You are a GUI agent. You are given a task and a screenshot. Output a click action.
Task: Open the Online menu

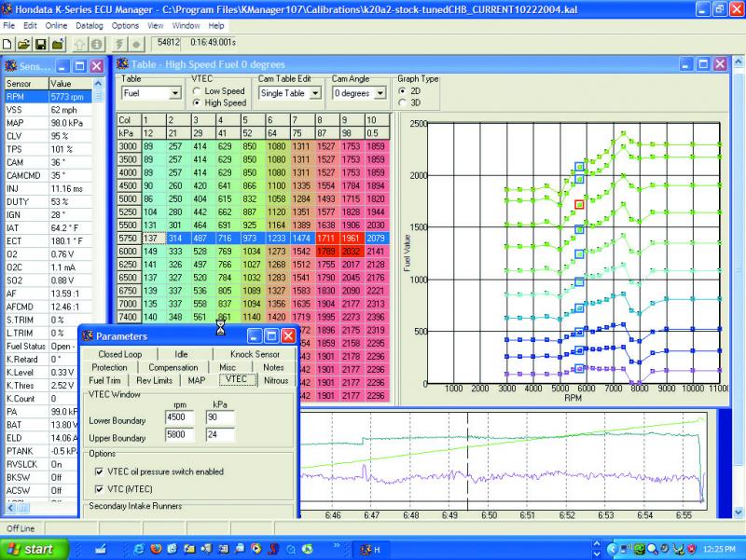(x=56, y=26)
